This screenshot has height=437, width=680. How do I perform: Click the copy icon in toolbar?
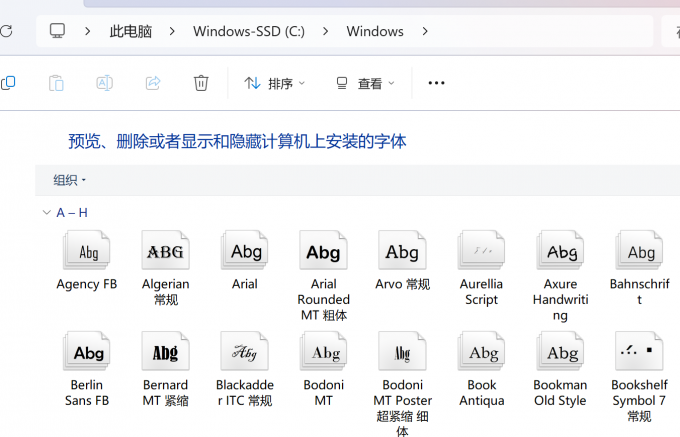click(x=8, y=83)
